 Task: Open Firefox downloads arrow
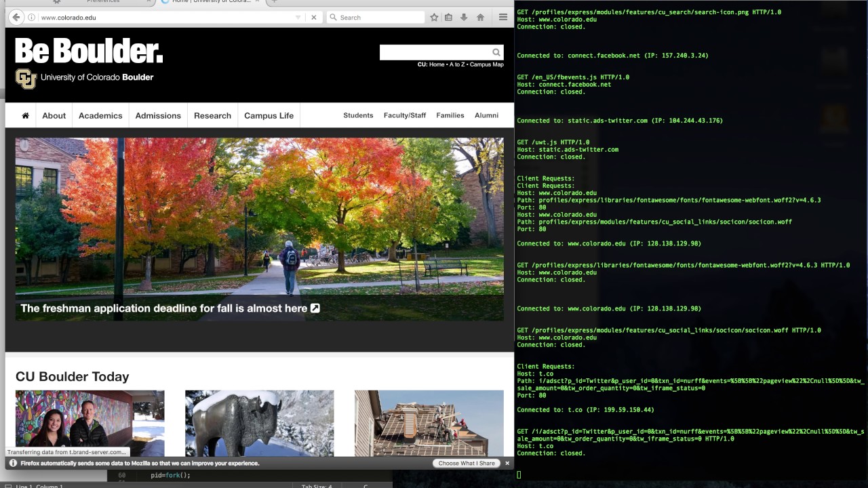[x=464, y=17]
